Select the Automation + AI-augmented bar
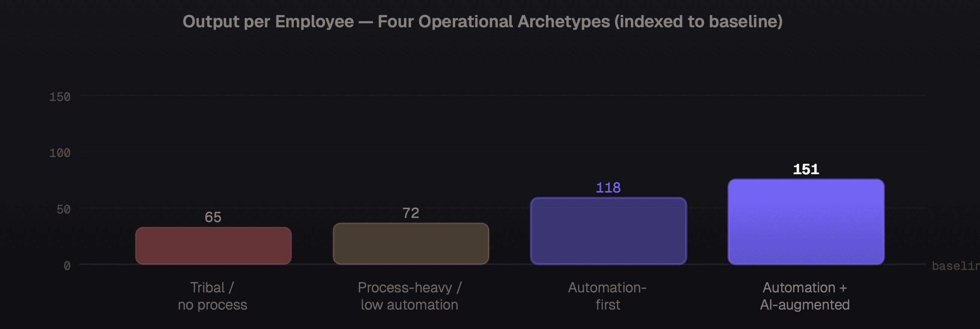980x329 pixels. [806, 221]
